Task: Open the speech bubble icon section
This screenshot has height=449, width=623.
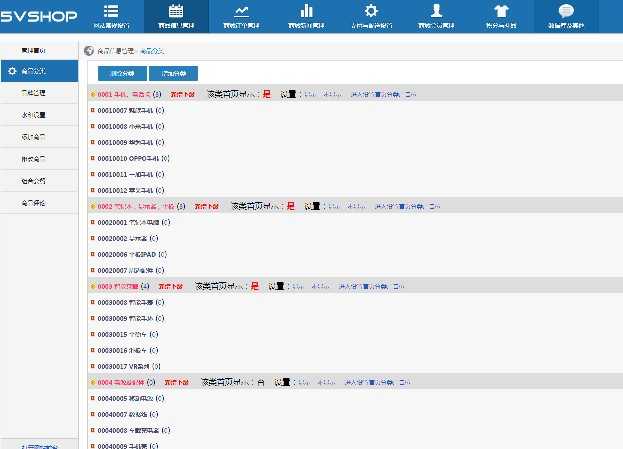Action: click(x=566, y=16)
